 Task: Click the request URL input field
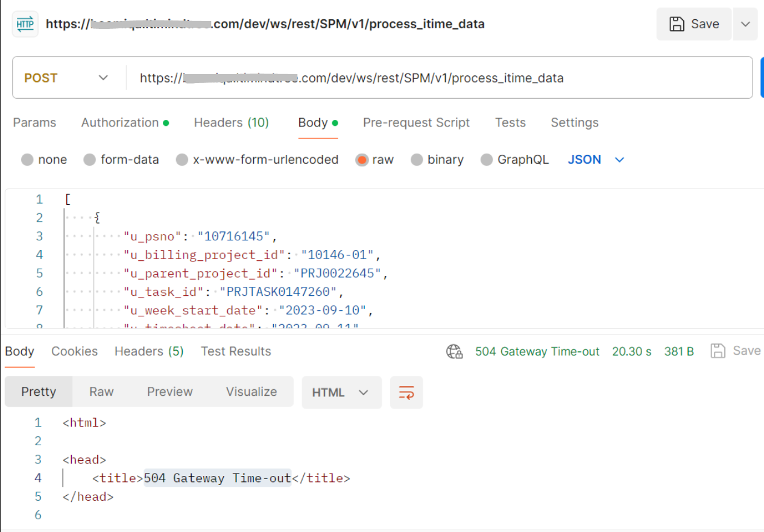pos(434,78)
